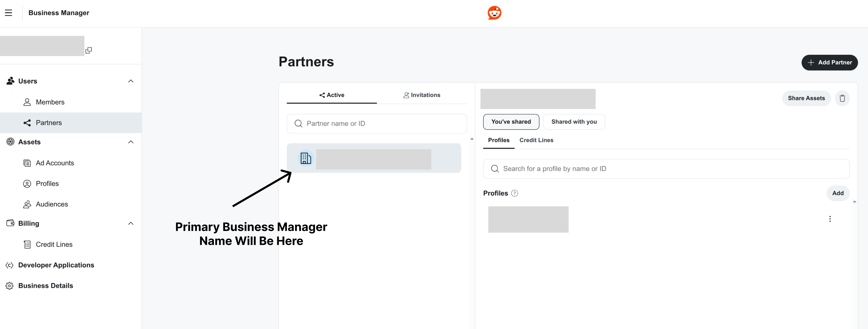
Task: Click the copy ID icon near business name
Action: click(x=89, y=50)
